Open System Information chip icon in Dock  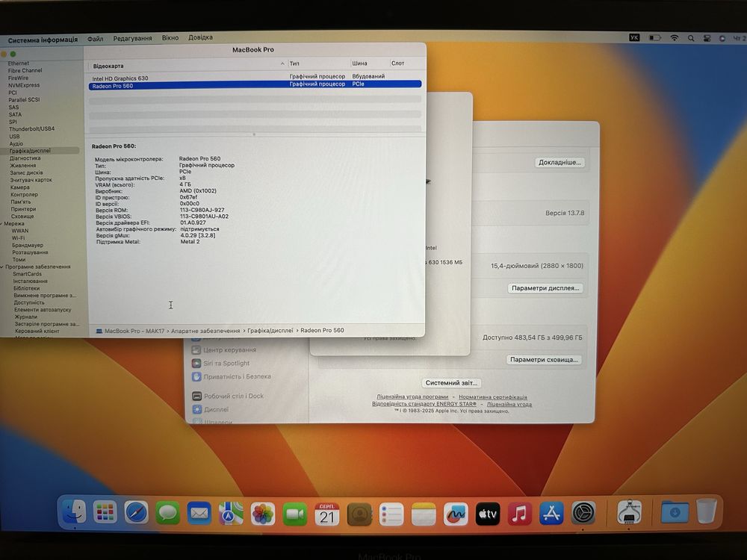coord(629,512)
